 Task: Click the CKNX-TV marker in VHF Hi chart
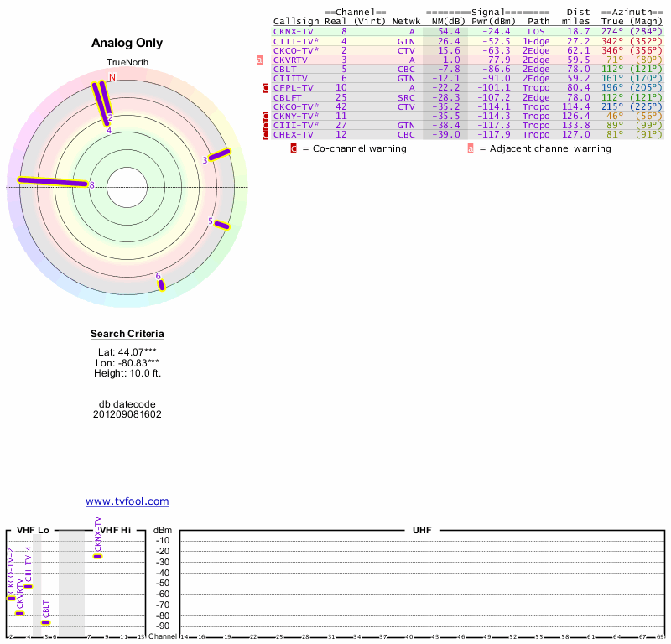click(x=98, y=556)
